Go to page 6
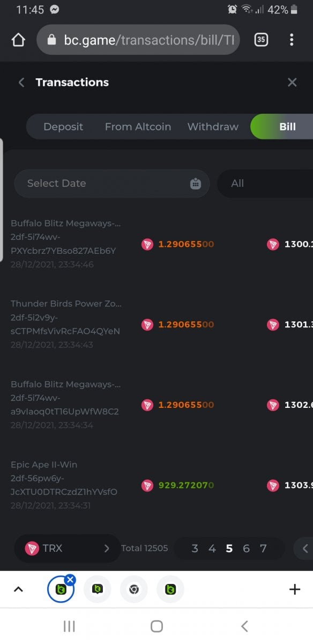The width and height of the screenshot is (313, 644). click(246, 548)
